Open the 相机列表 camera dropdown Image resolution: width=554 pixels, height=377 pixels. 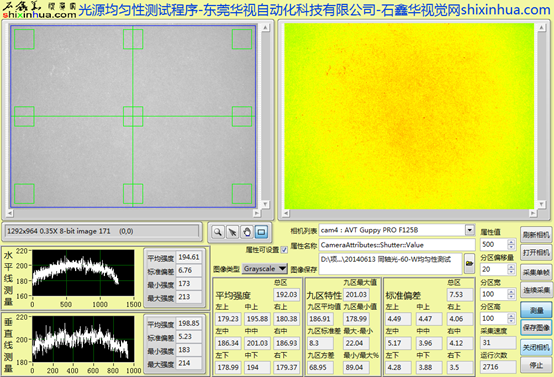(x=469, y=230)
